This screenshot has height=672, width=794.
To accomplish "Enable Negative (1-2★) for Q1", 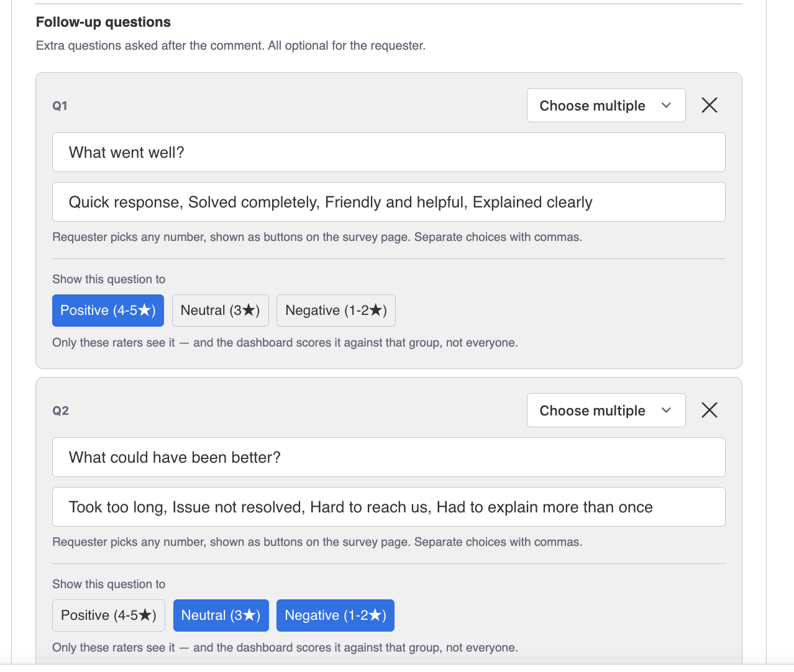I will click(336, 311).
